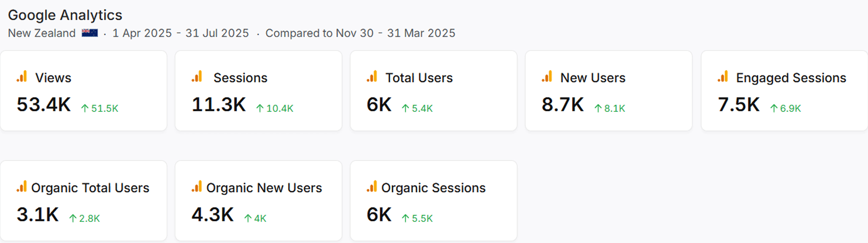
Task: Click the New Zealand country label
Action: coord(42,33)
